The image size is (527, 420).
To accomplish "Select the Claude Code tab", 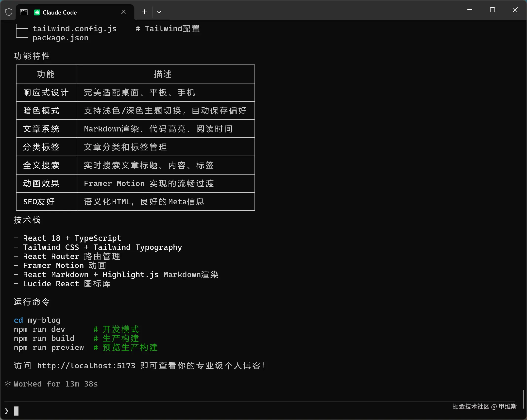I will [74, 12].
